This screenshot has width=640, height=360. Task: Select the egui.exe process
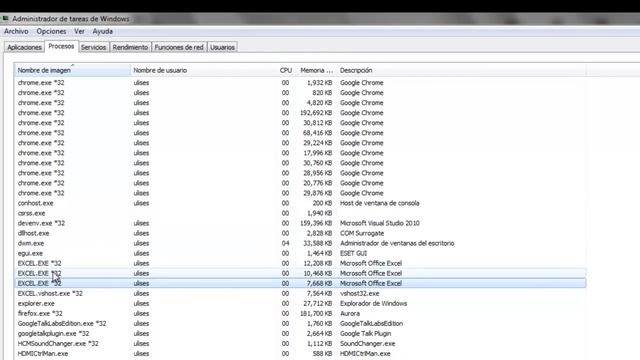[x=300, y=253]
